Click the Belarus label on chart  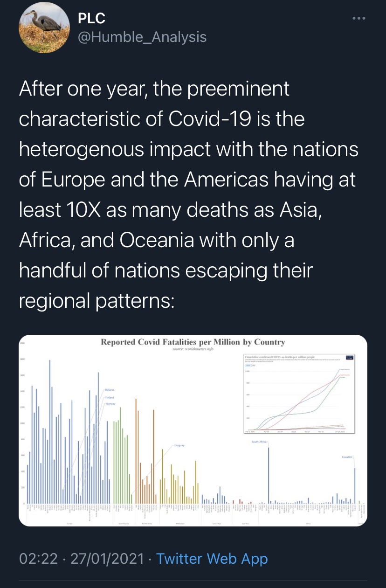[x=109, y=389]
